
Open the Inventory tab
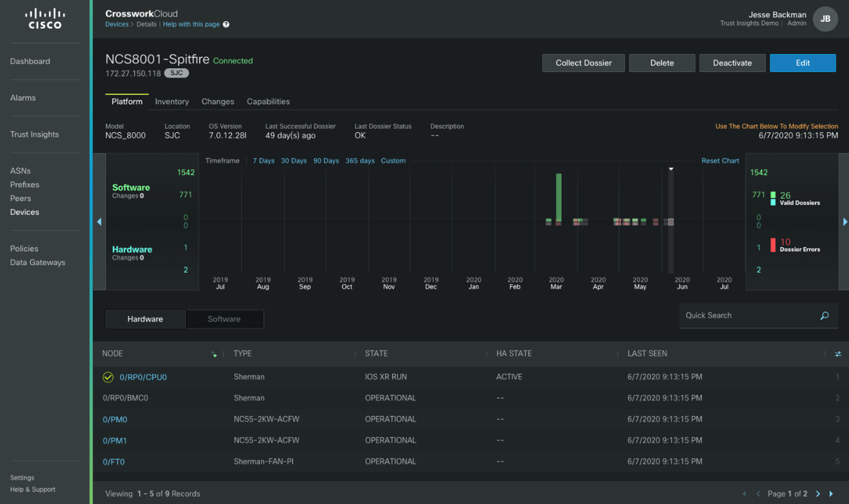coord(172,101)
